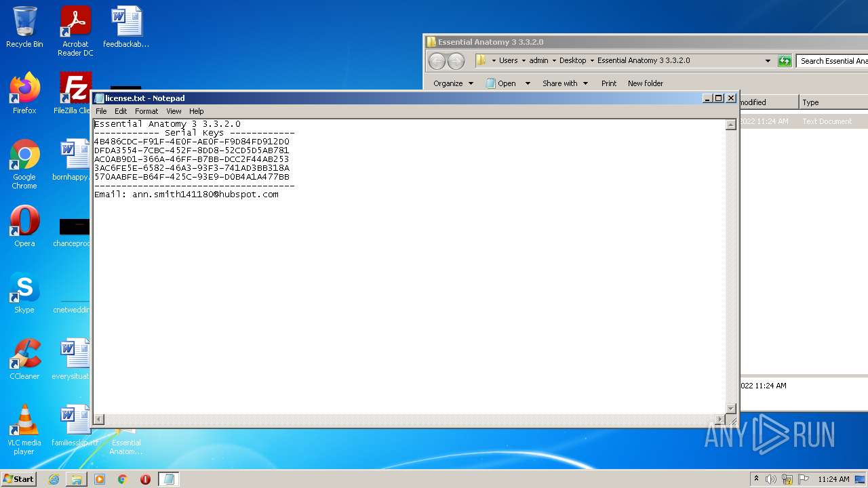The width and height of the screenshot is (868, 488).
Task: Open the Edit menu in Notepad
Action: point(121,111)
